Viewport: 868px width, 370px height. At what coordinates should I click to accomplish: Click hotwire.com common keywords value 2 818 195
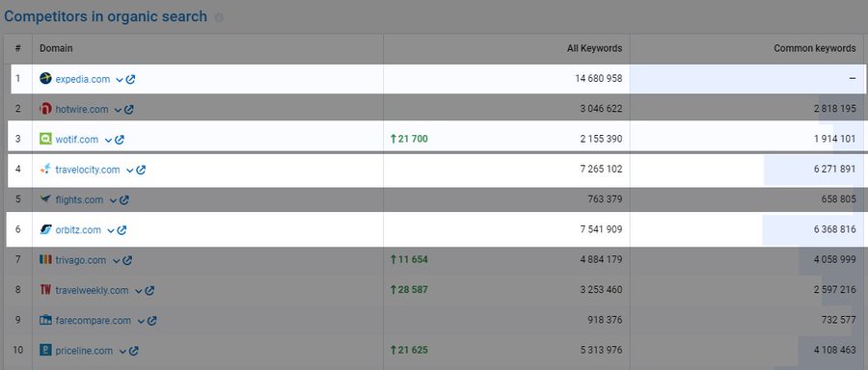coord(835,110)
